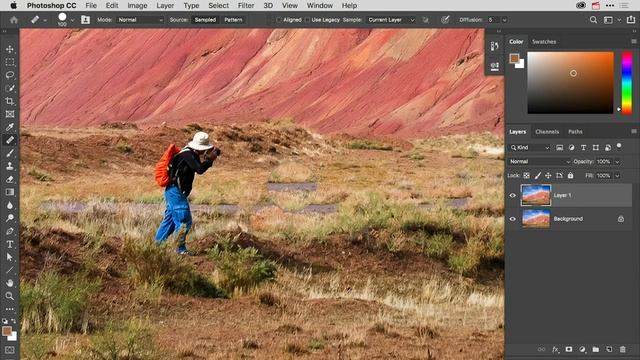The height and width of the screenshot is (360, 640).
Task: Select the Quick Selection tool
Action: [x=10, y=88]
